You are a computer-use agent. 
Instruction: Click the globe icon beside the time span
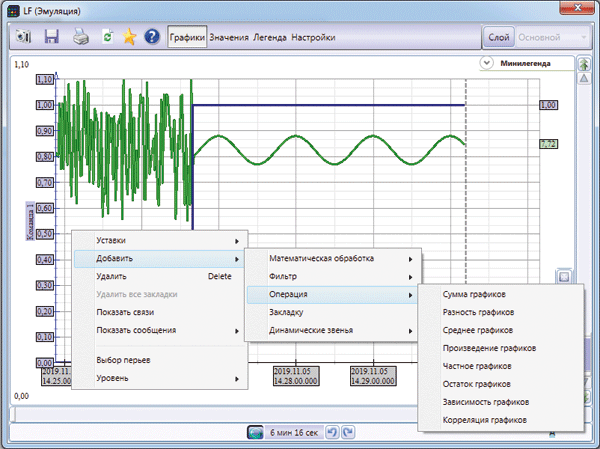pos(255,433)
